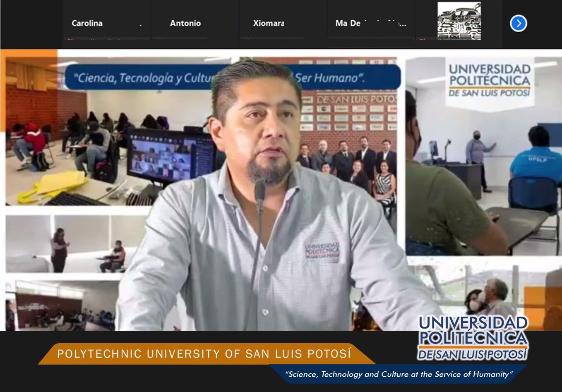
Task: Click the blue next-participants arrow button
Action: pyautogui.click(x=518, y=23)
